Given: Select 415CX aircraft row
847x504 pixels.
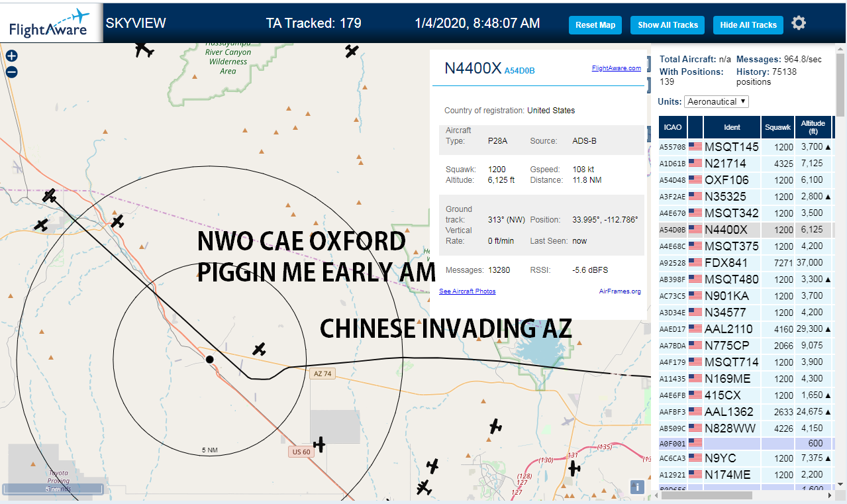Looking at the screenshot, I should click(746, 395).
